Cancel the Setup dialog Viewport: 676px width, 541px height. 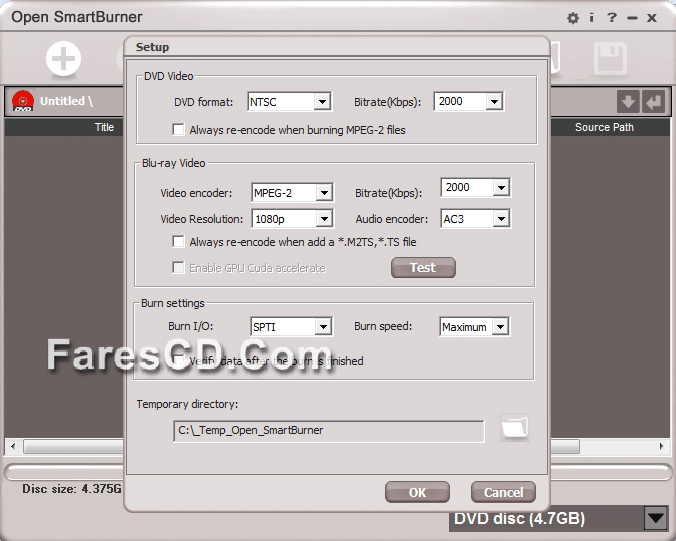point(503,492)
